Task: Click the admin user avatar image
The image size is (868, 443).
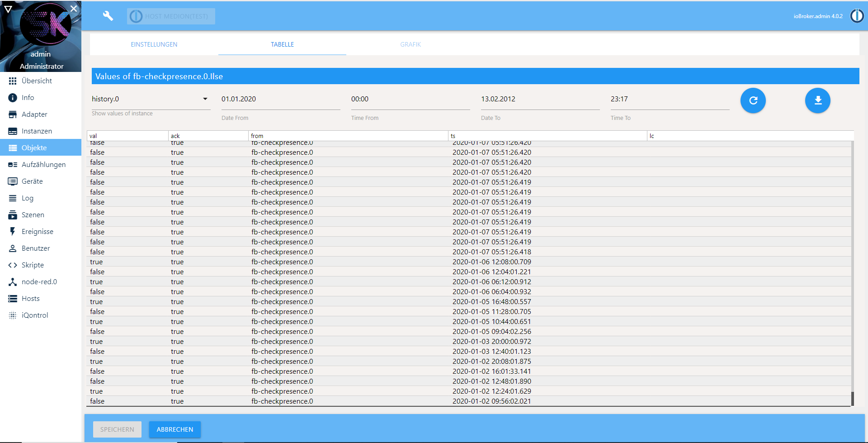Action: (45, 24)
